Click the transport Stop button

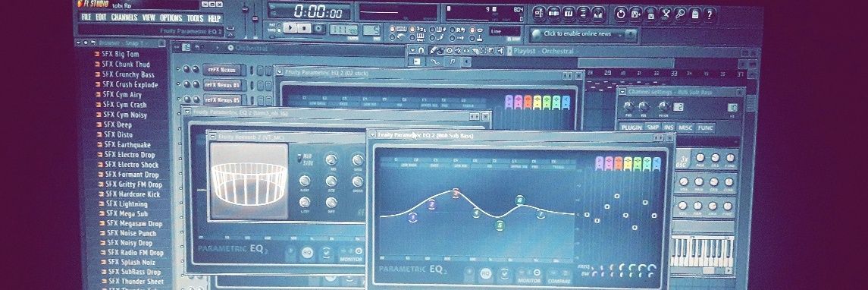pos(305,28)
